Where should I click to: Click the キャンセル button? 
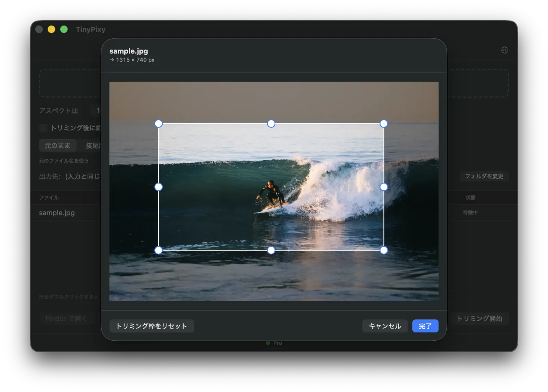(385, 326)
